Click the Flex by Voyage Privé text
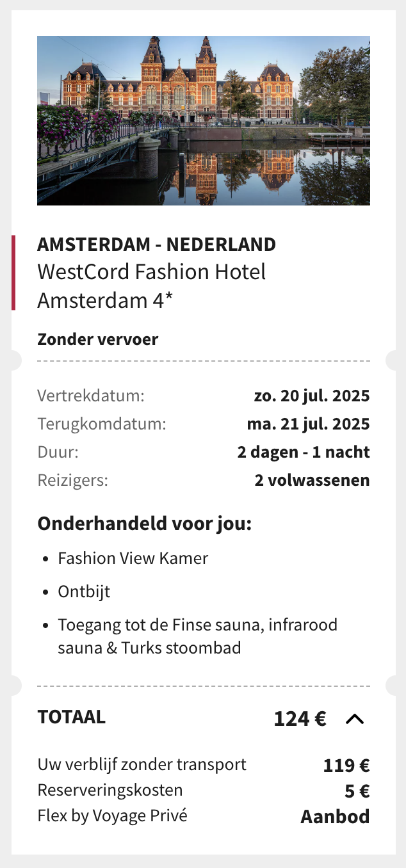406x868 pixels. (112, 816)
